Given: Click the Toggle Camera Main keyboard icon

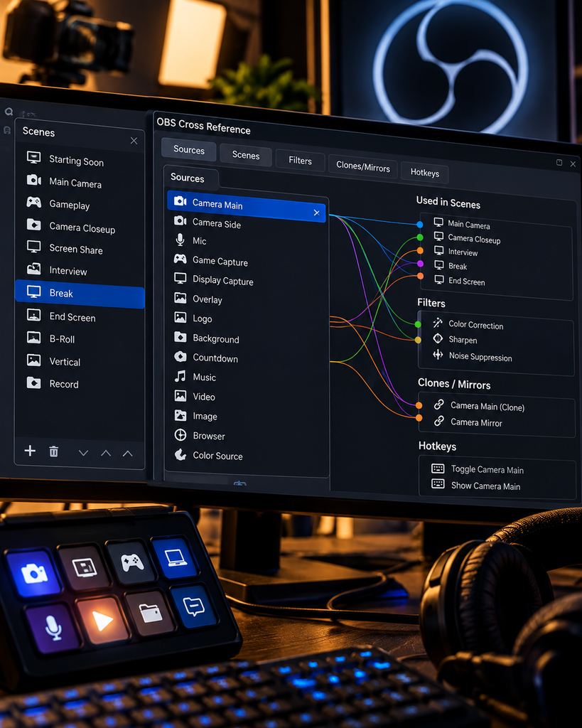Looking at the screenshot, I should tap(438, 469).
